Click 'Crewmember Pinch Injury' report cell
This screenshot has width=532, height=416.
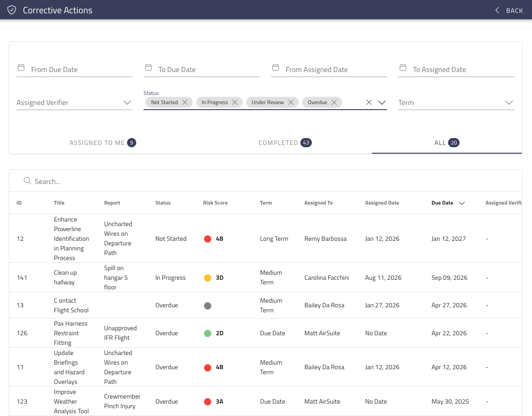122,401
